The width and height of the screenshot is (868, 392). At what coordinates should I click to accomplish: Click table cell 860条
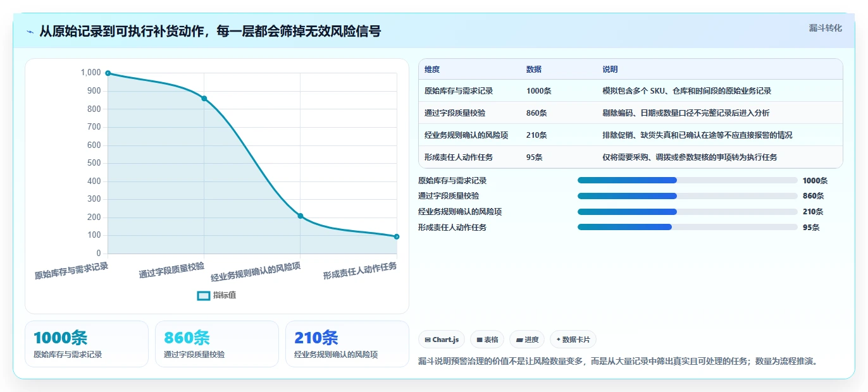pos(536,113)
